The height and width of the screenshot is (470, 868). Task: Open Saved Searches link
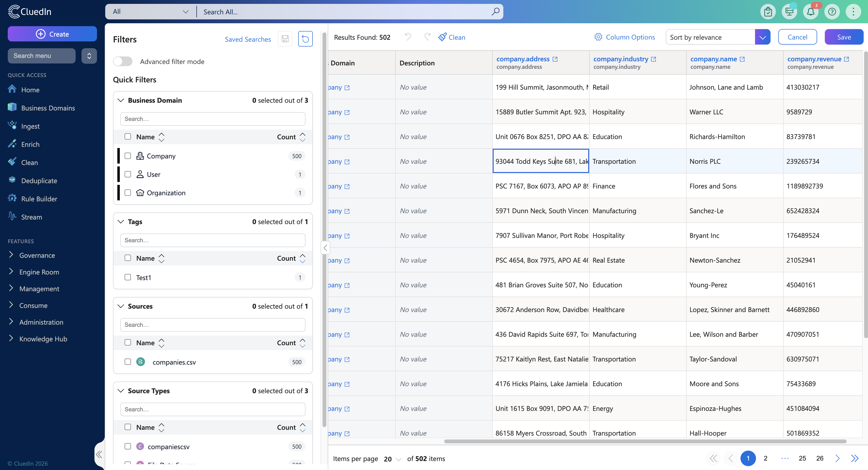tap(248, 39)
